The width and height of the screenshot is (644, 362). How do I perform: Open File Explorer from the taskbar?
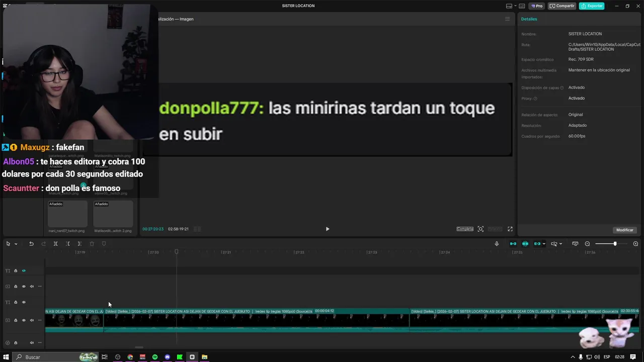click(x=204, y=357)
